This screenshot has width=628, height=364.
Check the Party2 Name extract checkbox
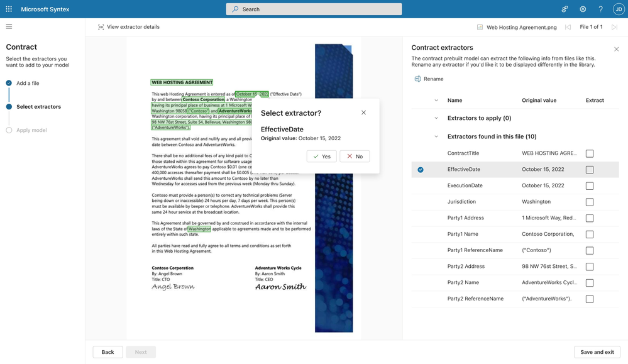pyautogui.click(x=590, y=283)
